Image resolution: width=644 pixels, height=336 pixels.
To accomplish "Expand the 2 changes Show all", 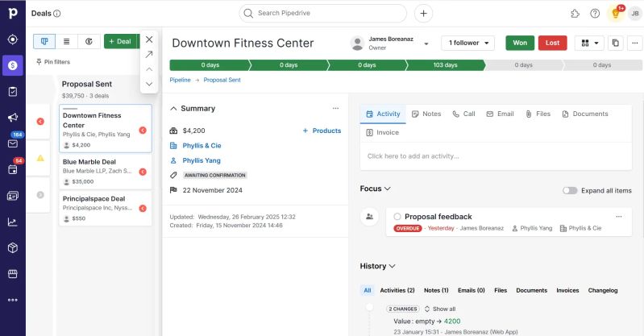I will coord(440,309).
